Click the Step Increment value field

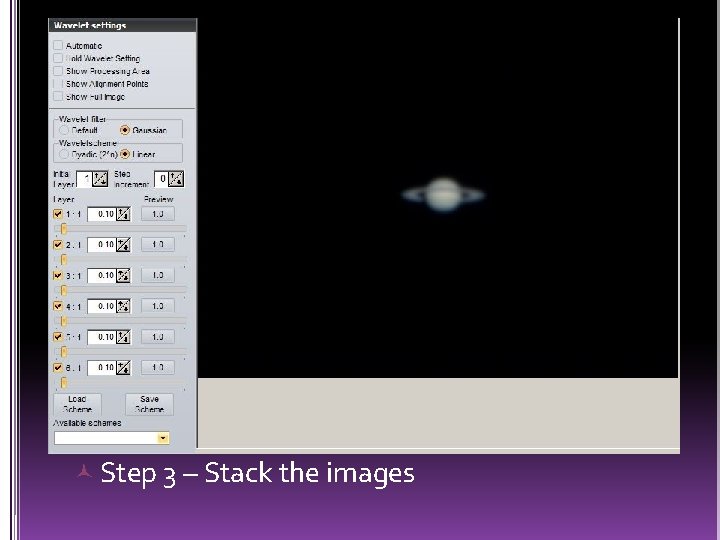pos(161,179)
